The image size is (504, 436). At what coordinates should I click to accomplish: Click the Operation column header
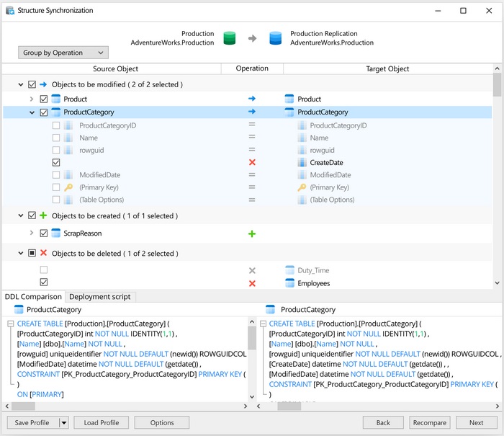(x=252, y=68)
